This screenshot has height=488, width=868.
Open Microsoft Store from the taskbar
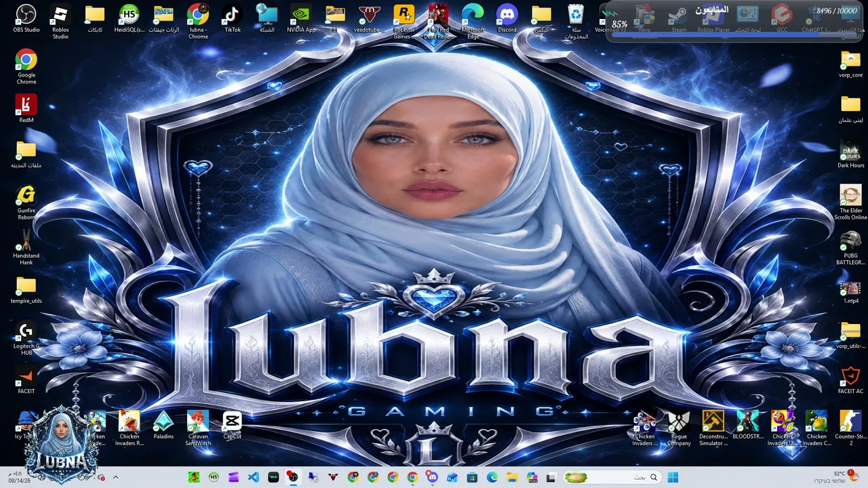(x=472, y=477)
